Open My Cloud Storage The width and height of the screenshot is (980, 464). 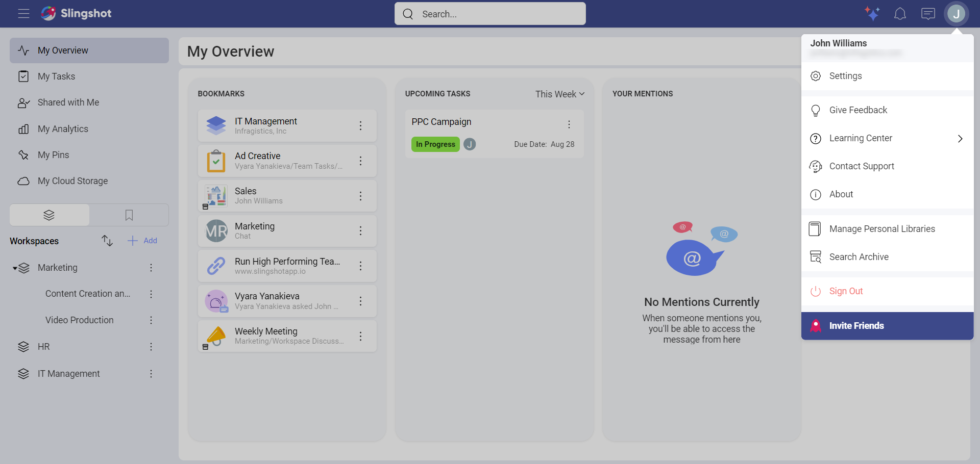pos(89,181)
